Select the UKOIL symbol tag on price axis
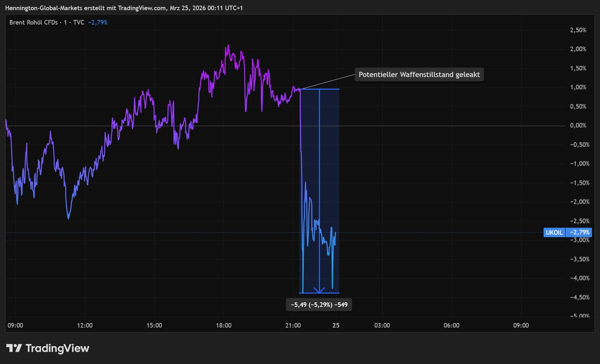The height and width of the screenshot is (364, 600). pyautogui.click(x=555, y=232)
